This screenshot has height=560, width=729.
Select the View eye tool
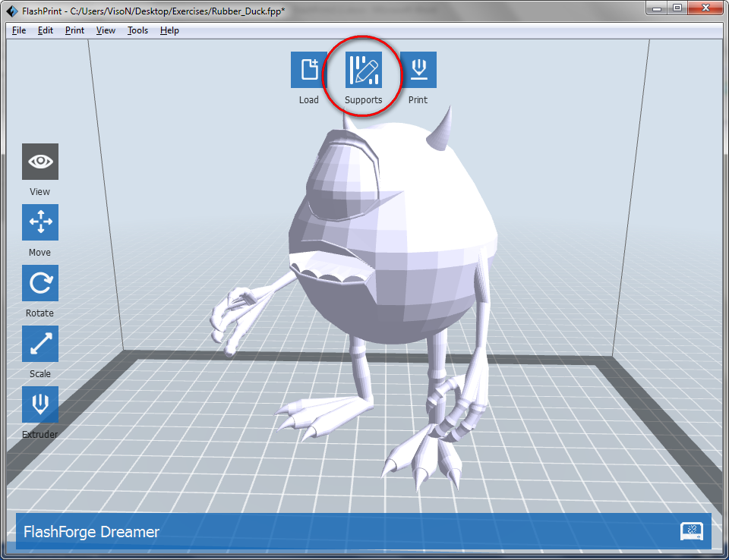pyautogui.click(x=40, y=162)
